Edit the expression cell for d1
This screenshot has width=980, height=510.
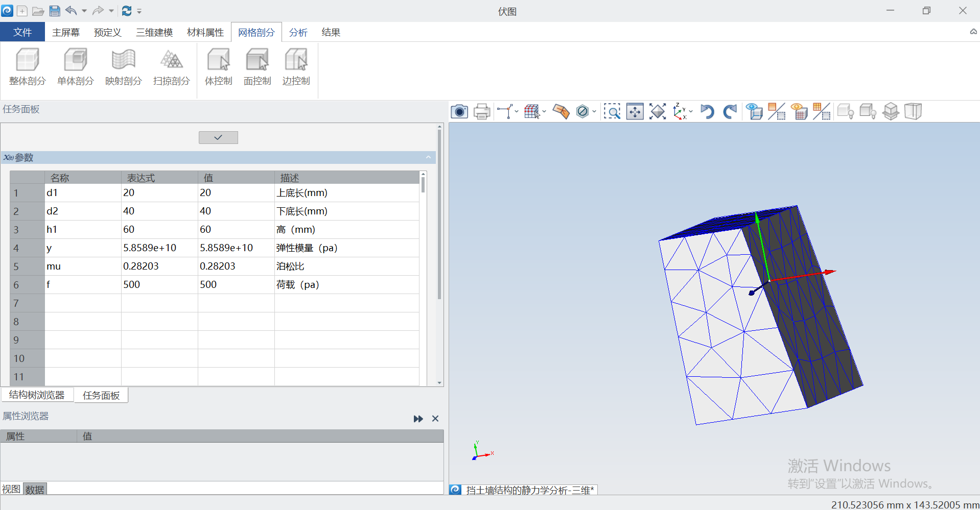[x=159, y=192]
